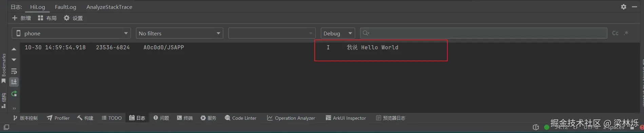Select the tag A0c0d0/JSAPP
Screen dimensions: 644x133
click(163, 47)
